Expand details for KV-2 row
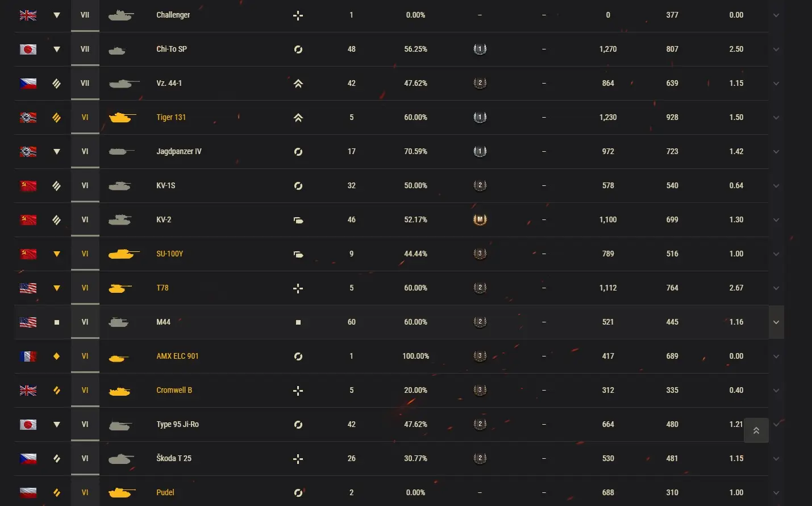This screenshot has width=812, height=506. coord(776,220)
